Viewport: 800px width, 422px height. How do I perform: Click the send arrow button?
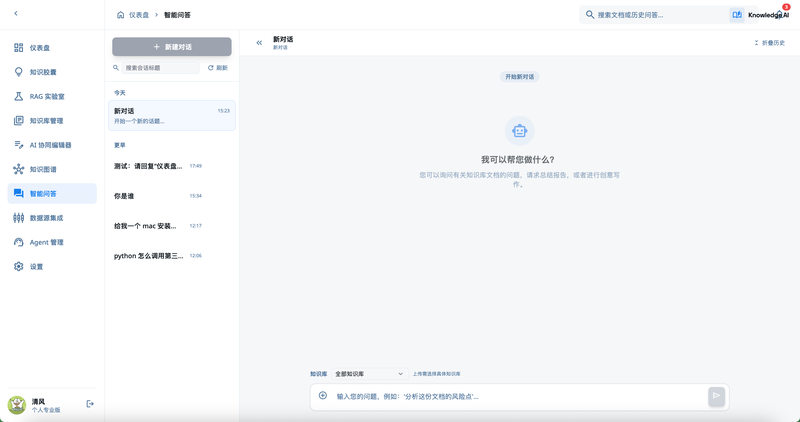(x=716, y=397)
